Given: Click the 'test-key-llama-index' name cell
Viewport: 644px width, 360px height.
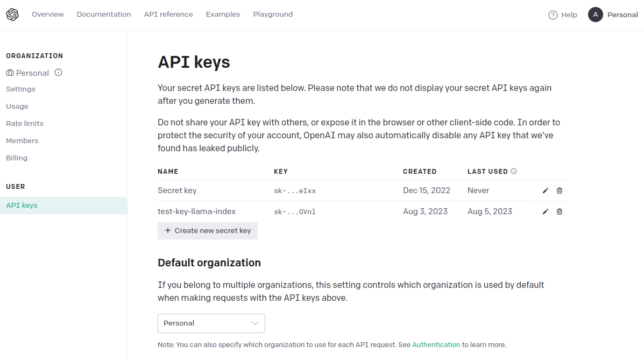Looking at the screenshot, I should point(197,211).
